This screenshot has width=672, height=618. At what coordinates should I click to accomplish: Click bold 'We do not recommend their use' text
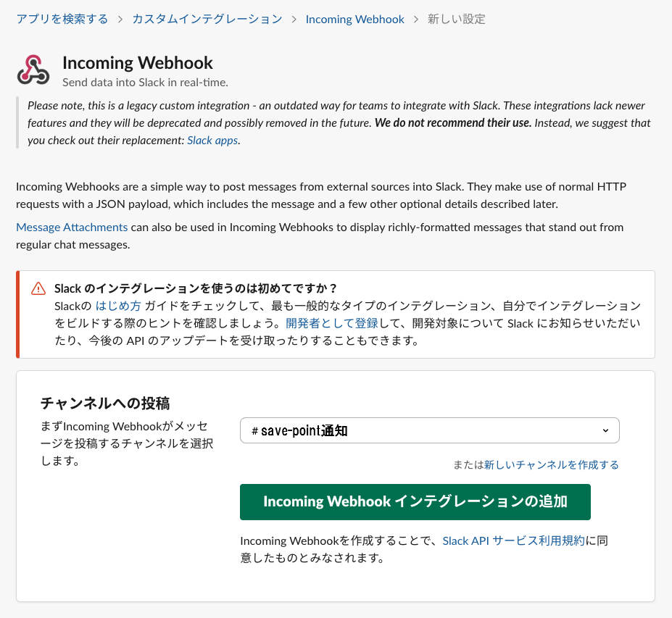tap(453, 122)
